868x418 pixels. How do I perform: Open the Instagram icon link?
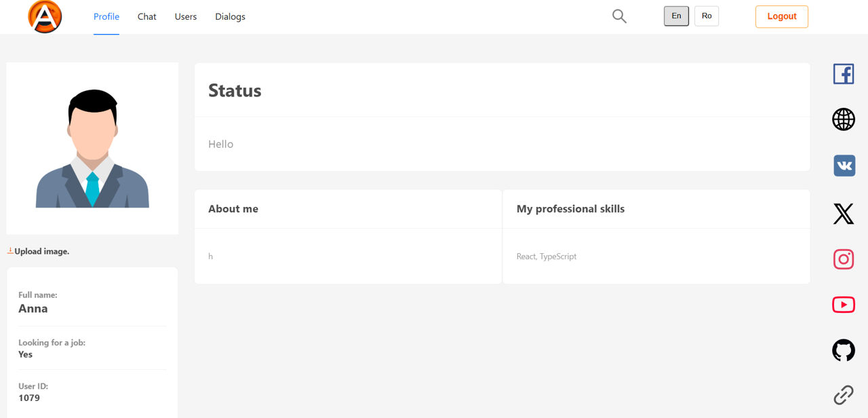coord(843,259)
